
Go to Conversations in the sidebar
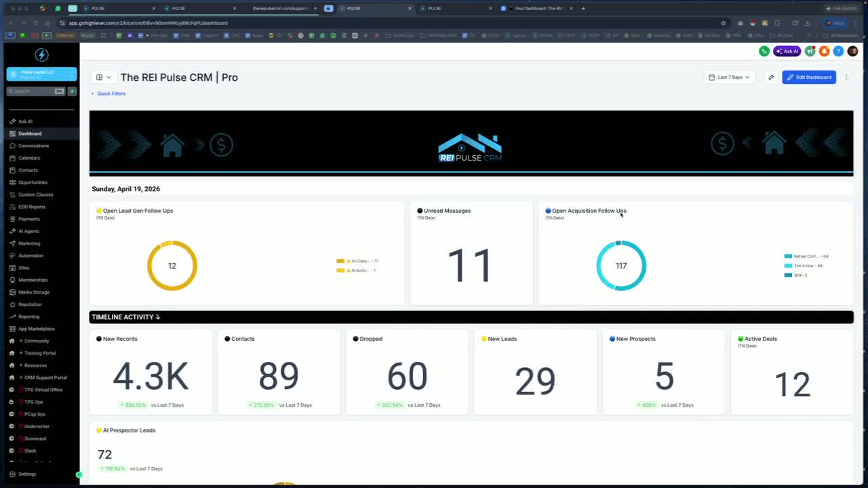click(x=33, y=146)
